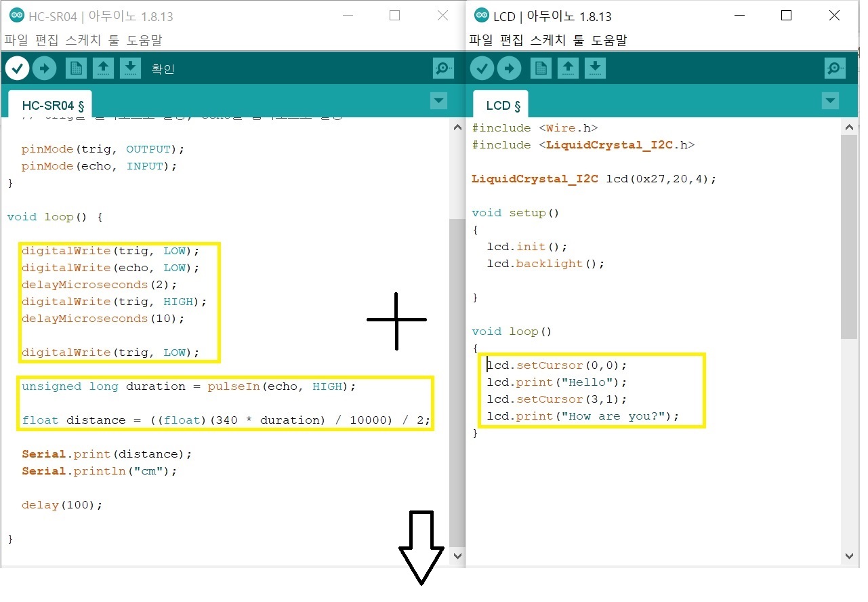Click line 'lcd.print("Hello");'

557,382
